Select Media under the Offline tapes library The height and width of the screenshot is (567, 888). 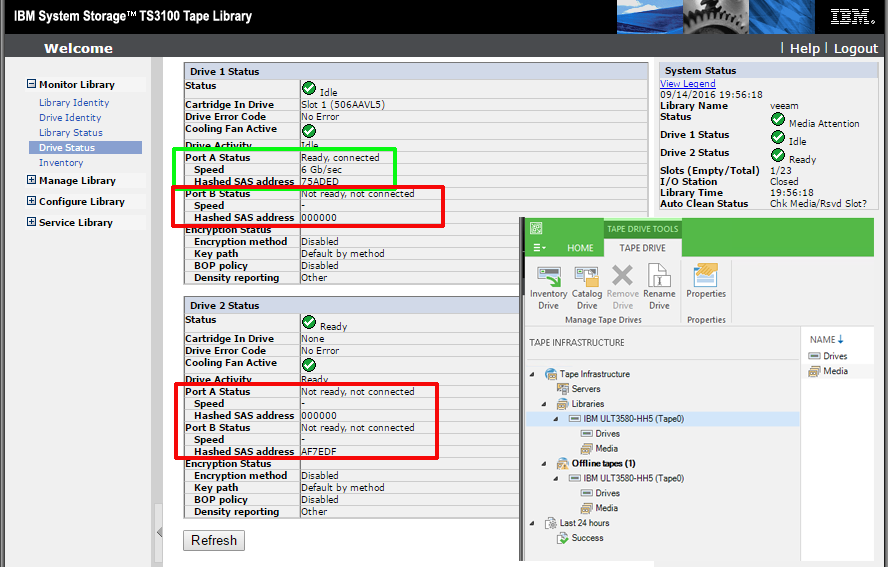pyautogui.click(x=599, y=508)
